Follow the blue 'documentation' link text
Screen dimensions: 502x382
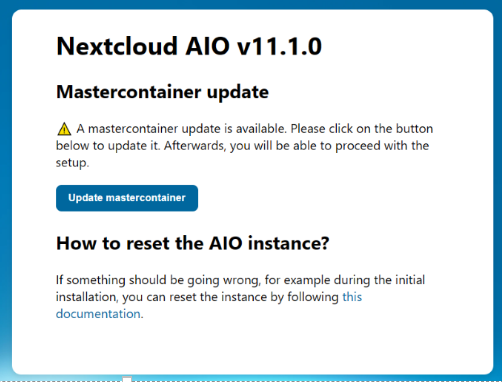tap(98, 314)
